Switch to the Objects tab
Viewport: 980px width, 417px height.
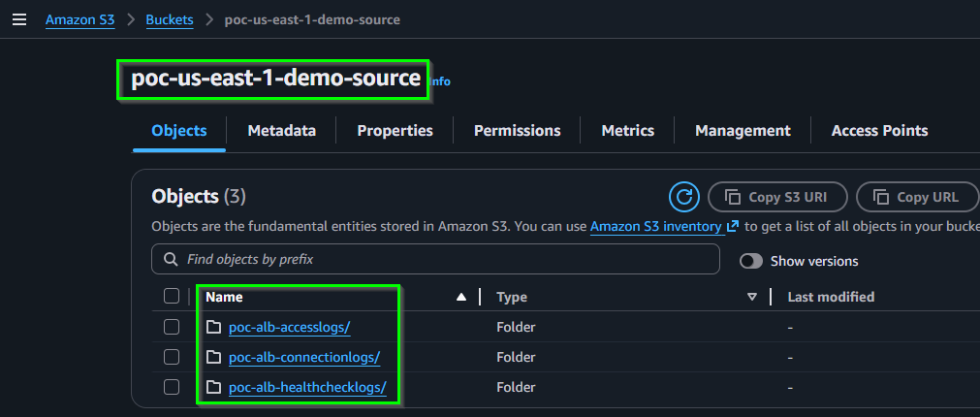(x=179, y=131)
